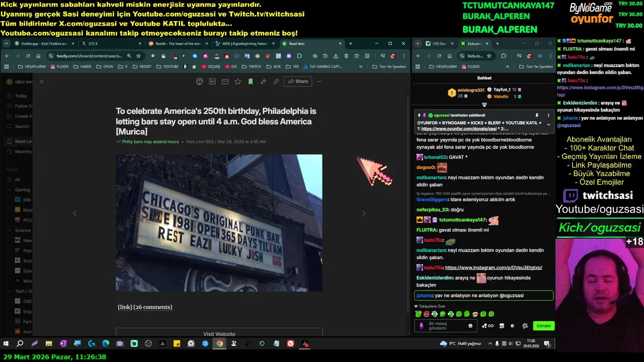This screenshot has width=644, height=362.
Task: Open batu75s Instagram link in chat
Action: (x=494, y=268)
